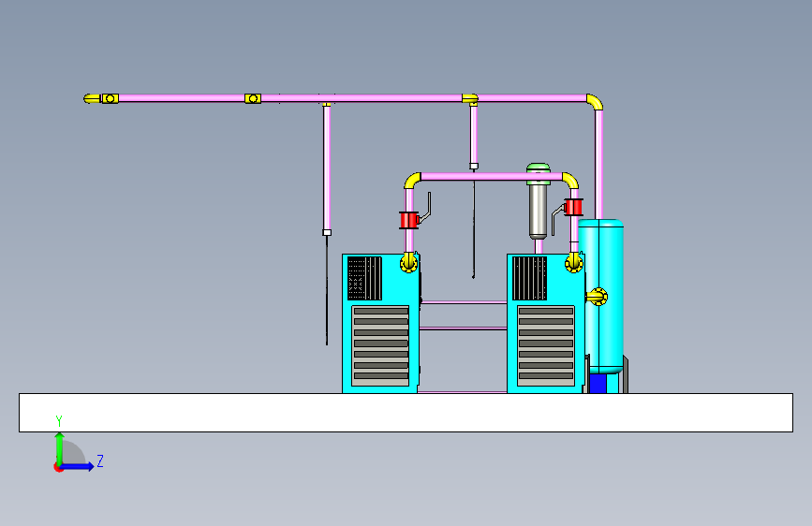
Task: Select the blue block under the tank
Action: (x=598, y=384)
